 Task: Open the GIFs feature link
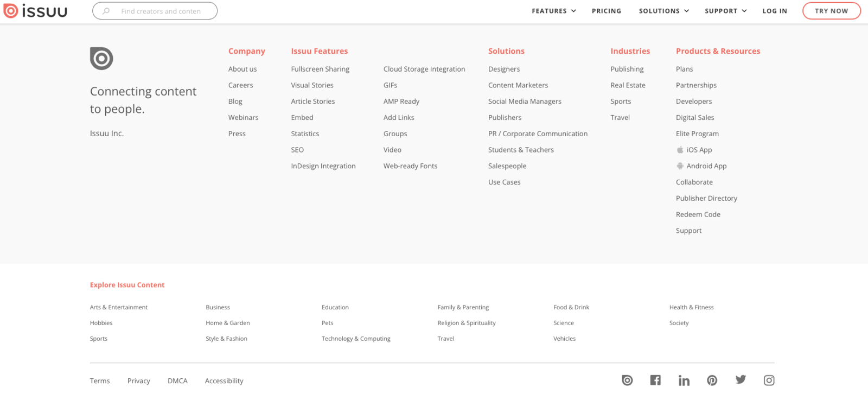tap(391, 85)
